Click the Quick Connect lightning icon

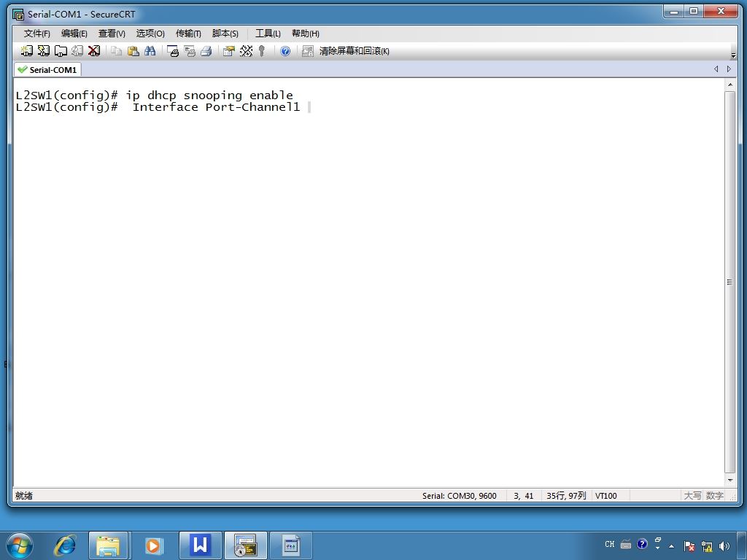44,51
